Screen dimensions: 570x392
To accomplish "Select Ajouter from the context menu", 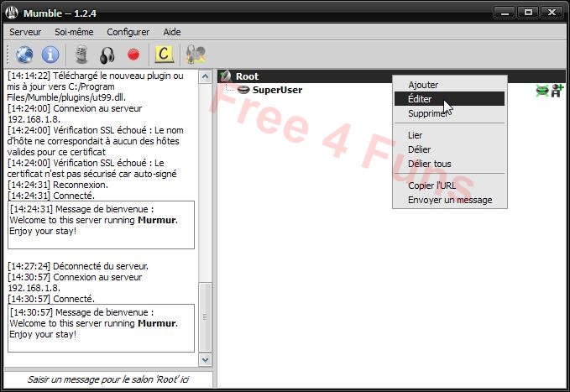I will [423, 85].
